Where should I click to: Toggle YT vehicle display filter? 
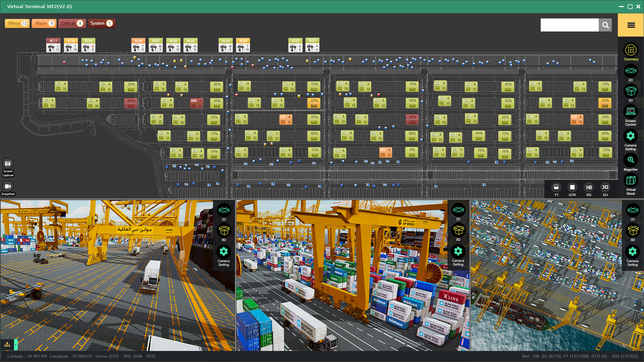pyautogui.click(x=556, y=187)
